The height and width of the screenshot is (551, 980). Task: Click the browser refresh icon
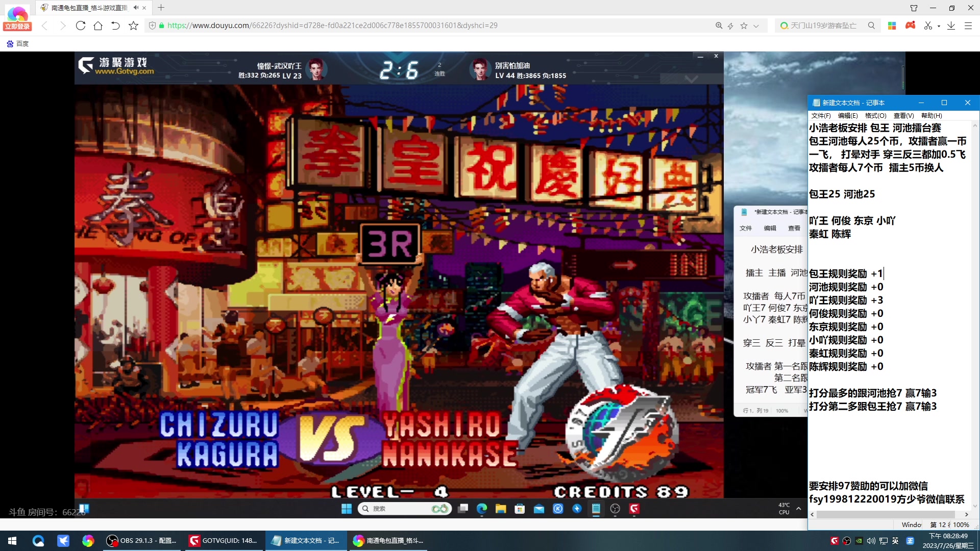[80, 26]
